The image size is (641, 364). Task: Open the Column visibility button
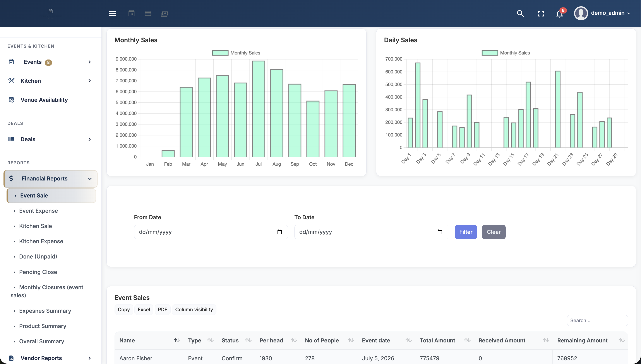[x=194, y=310]
